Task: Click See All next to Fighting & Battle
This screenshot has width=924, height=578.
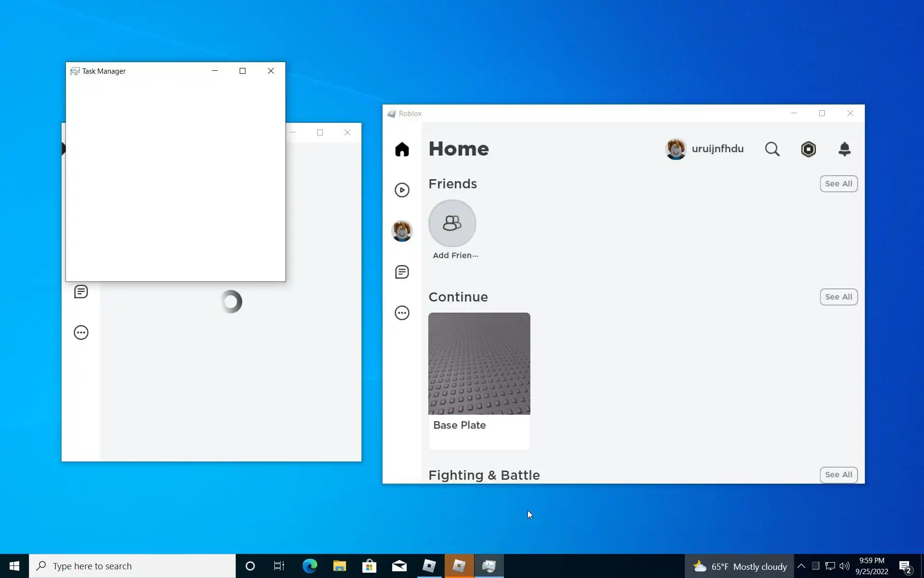Action: (x=838, y=474)
